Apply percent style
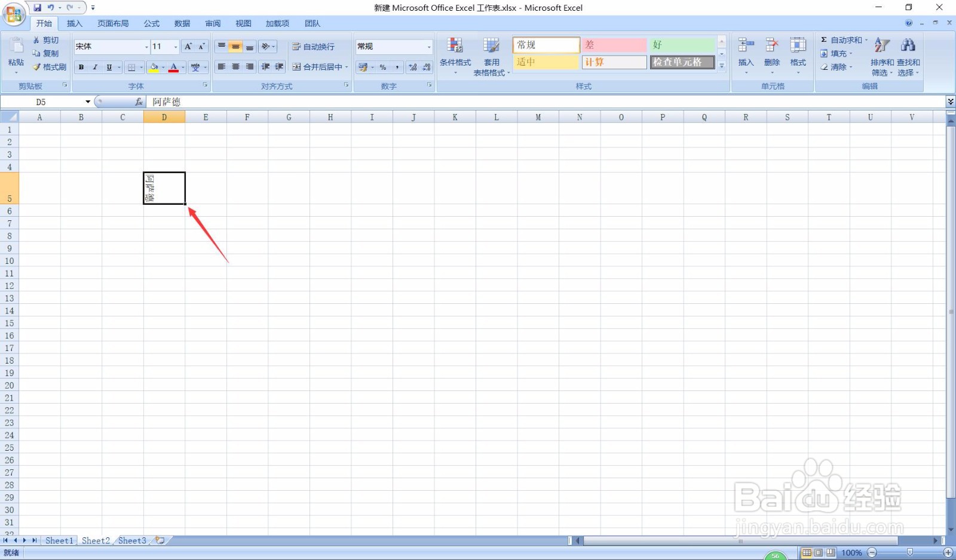Screen dimensions: 956x560 click(x=383, y=67)
